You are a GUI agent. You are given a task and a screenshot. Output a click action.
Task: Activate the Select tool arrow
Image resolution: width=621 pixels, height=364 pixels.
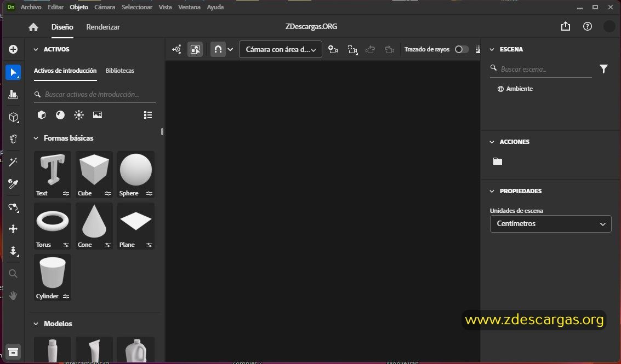pyautogui.click(x=13, y=72)
